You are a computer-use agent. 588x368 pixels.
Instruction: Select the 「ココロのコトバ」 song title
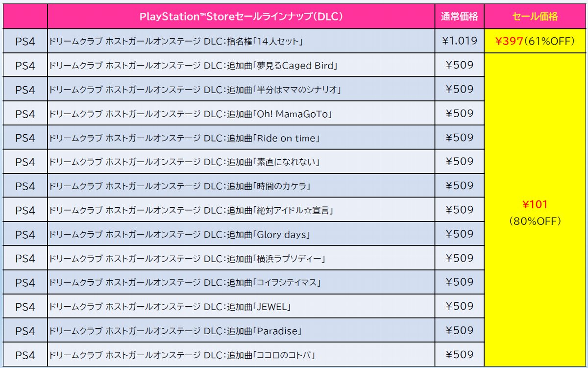[182, 355]
